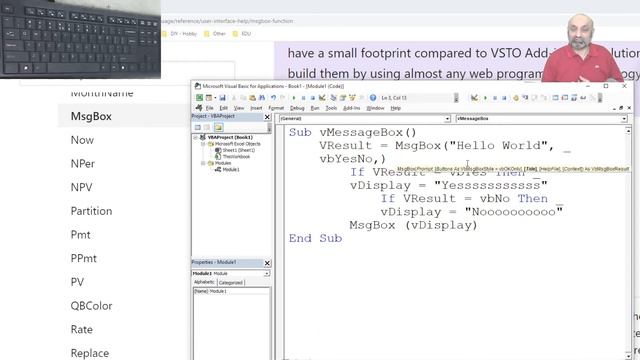640x360 pixels.
Task: Undo the last edit with toolbar arrow
Action: (273, 98)
